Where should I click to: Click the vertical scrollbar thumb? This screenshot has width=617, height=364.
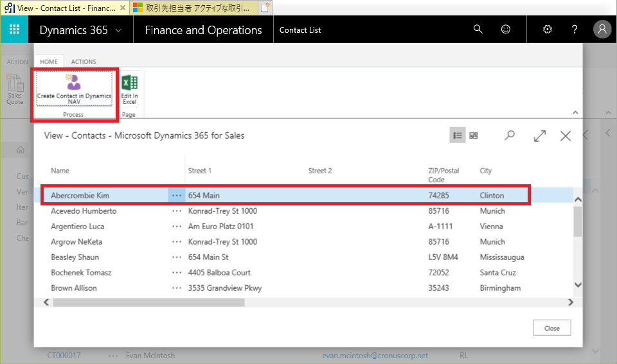point(578,221)
